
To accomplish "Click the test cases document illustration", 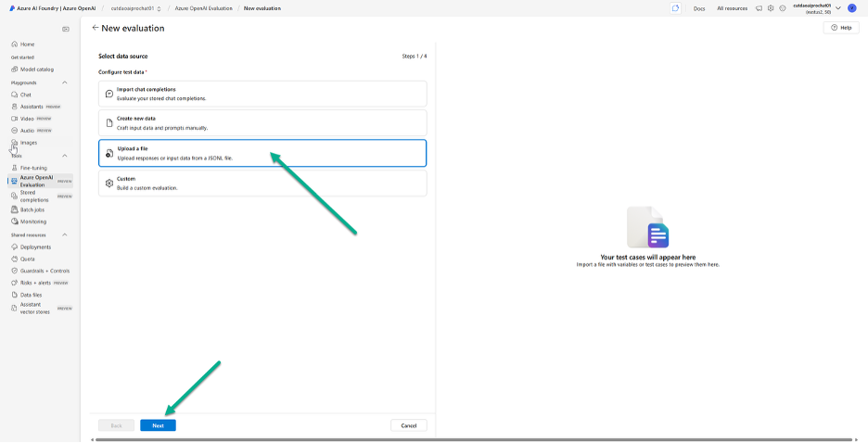I will [x=648, y=227].
